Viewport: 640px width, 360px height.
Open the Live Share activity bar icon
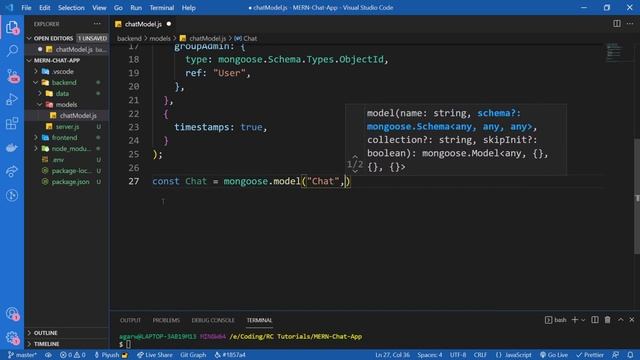pyautogui.click(x=12, y=171)
